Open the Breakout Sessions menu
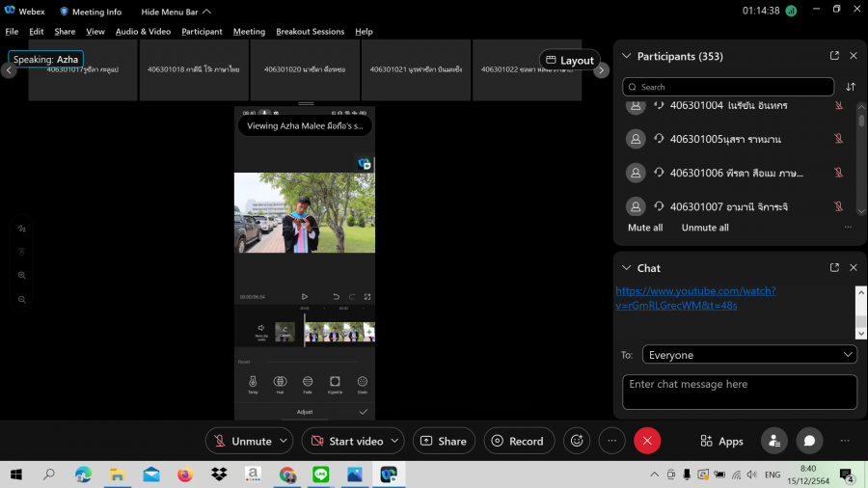The image size is (868, 488). [310, 31]
